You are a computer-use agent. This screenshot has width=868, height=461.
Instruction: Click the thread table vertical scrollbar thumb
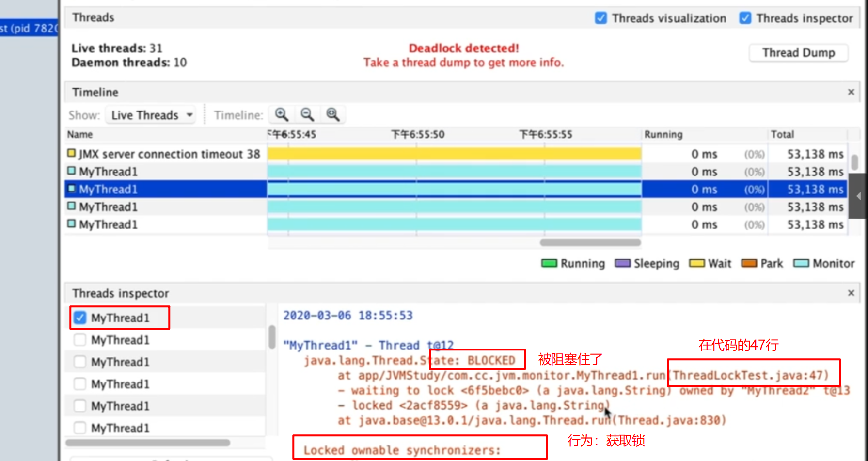coord(854,162)
